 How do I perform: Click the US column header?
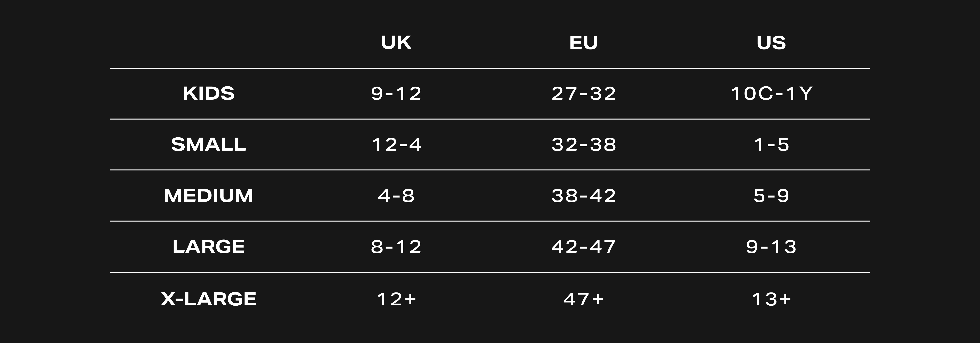click(x=771, y=43)
